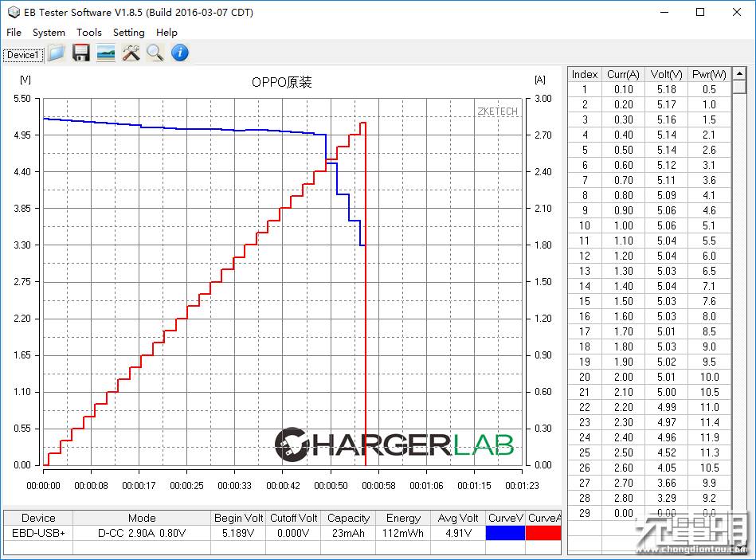Click the Cutoff Volt value 0.000V
This screenshot has width=756, height=560.
point(293,533)
